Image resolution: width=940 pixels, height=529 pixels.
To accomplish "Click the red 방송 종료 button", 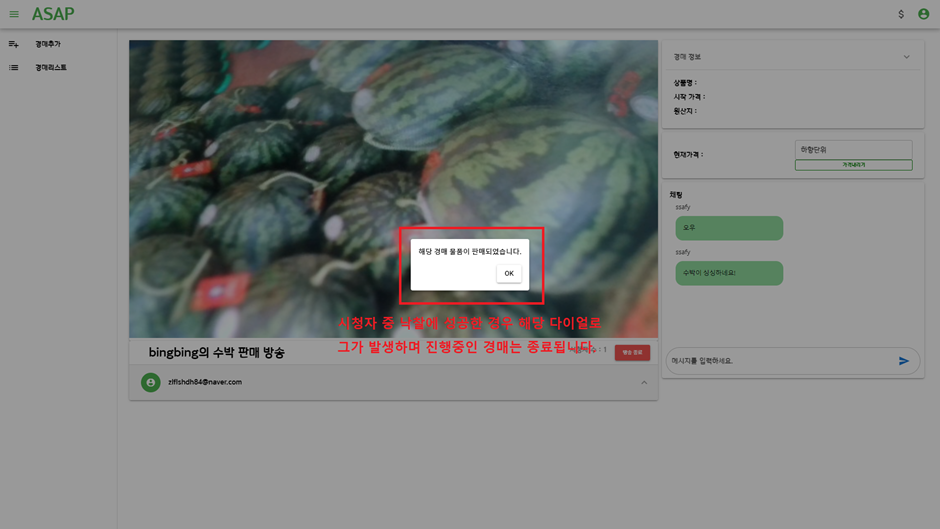I will 632,353.
